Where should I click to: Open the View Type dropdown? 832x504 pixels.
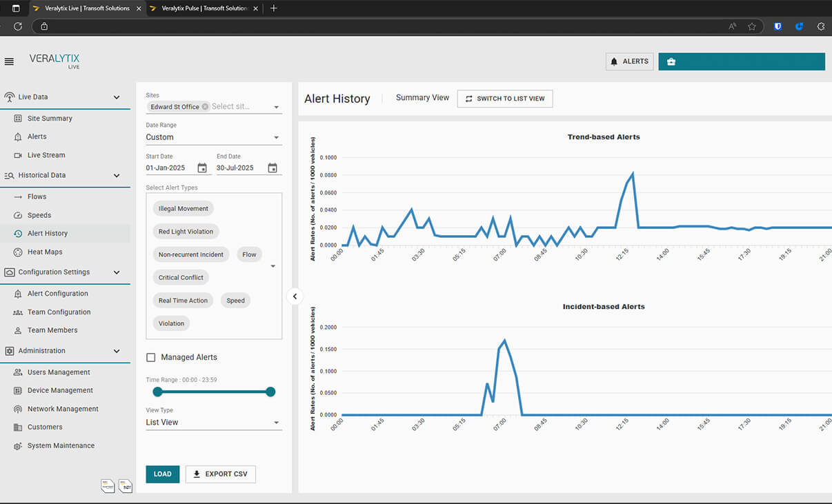coord(213,422)
